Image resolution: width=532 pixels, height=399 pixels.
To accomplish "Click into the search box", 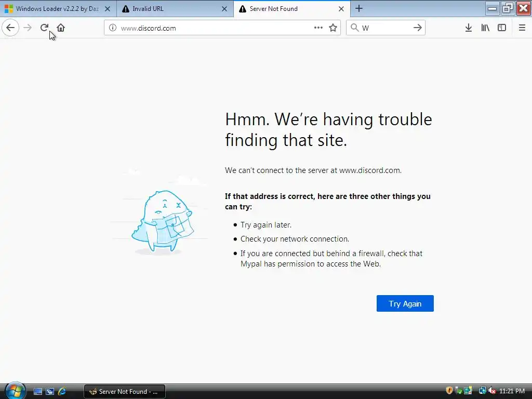I will [386, 28].
